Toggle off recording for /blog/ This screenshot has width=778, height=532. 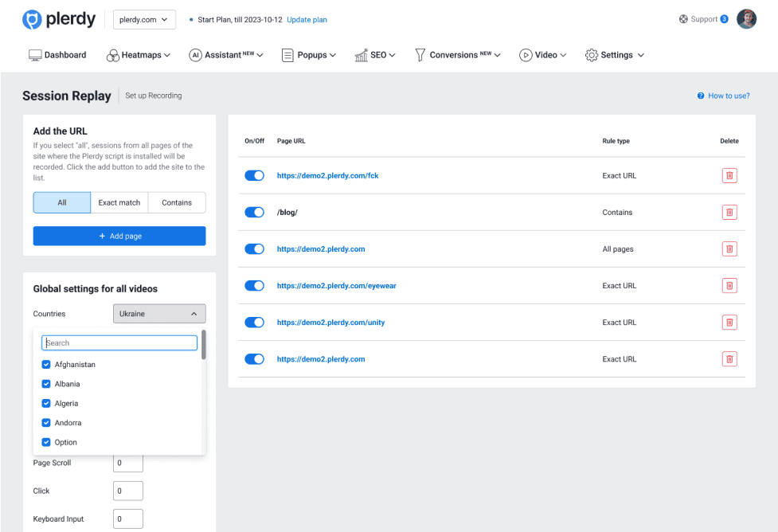point(254,213)
